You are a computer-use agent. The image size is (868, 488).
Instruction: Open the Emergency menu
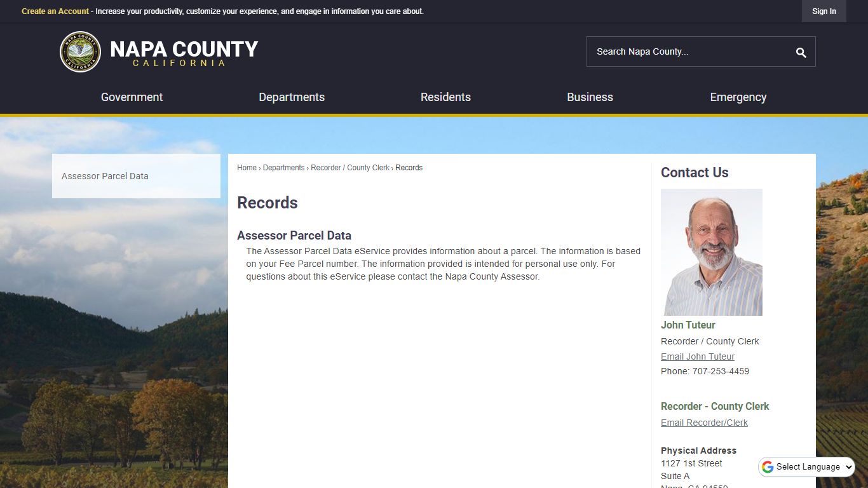[738, 97]
